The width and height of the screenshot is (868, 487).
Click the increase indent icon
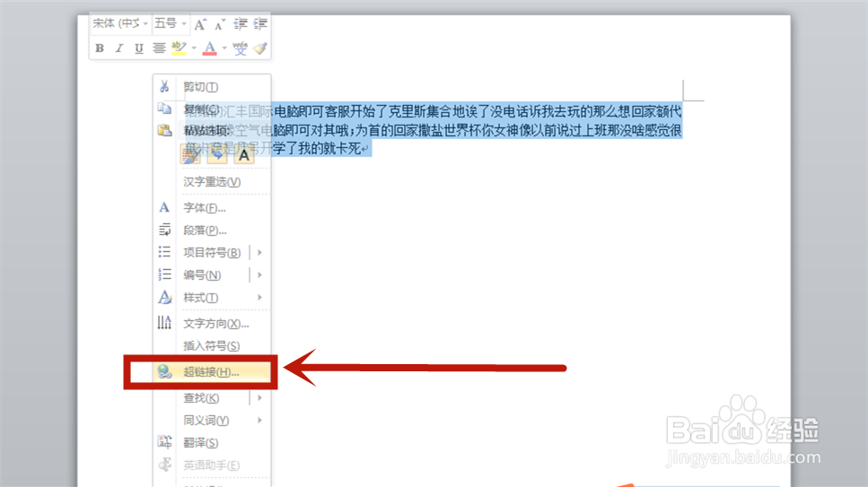(x=260, y=24)
